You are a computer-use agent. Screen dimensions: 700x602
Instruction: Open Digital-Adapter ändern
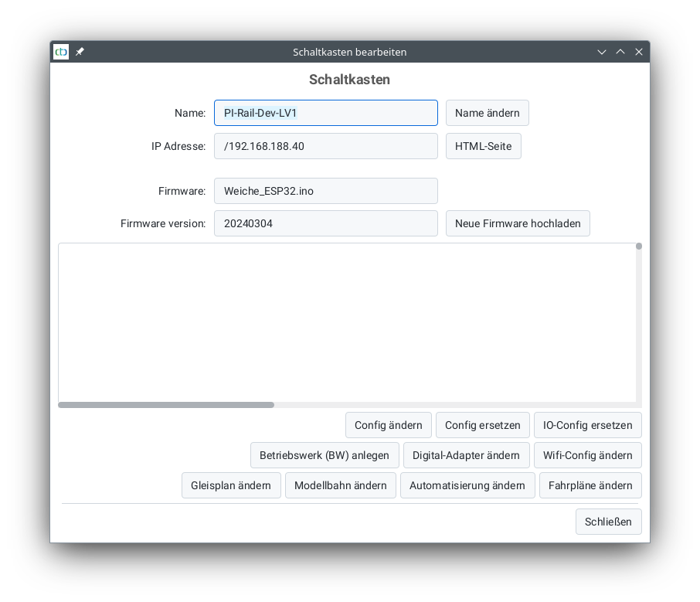(x=466, y=455)
